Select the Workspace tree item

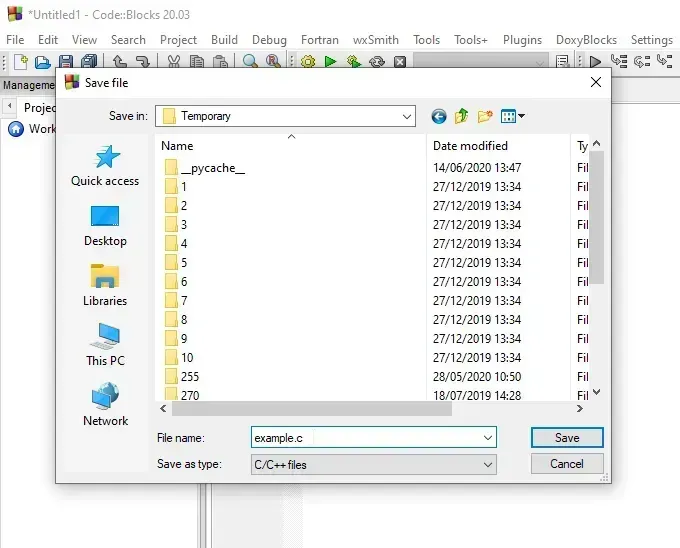click(33, 129)
